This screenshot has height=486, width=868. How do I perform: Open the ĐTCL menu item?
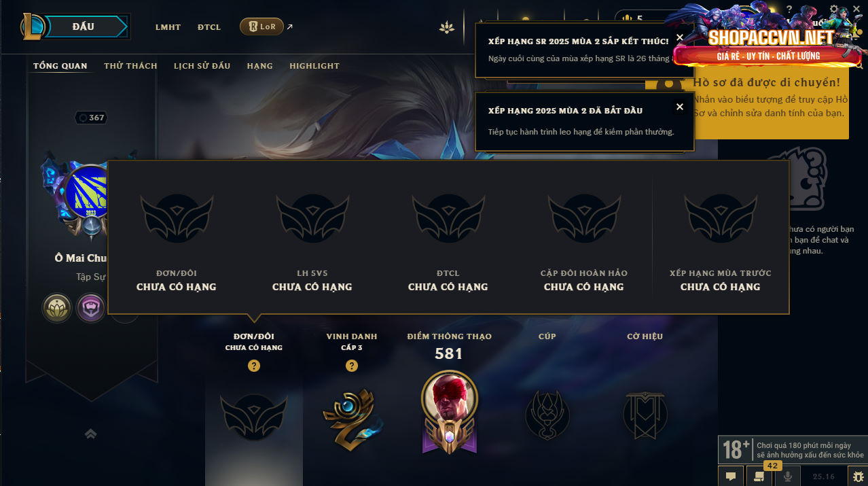coord(209,27)
